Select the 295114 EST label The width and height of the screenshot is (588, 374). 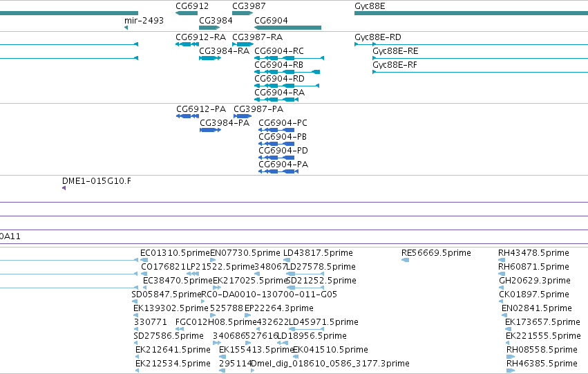click(x=235, y=364)
